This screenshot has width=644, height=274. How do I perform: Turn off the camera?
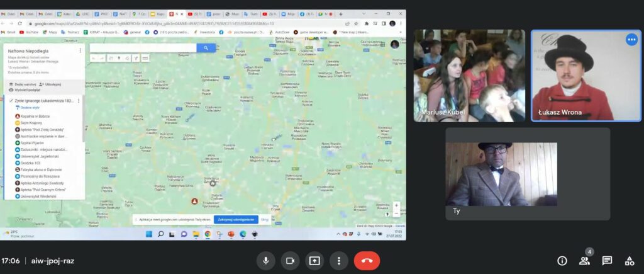pyautogui.click(x=289, y=261)
